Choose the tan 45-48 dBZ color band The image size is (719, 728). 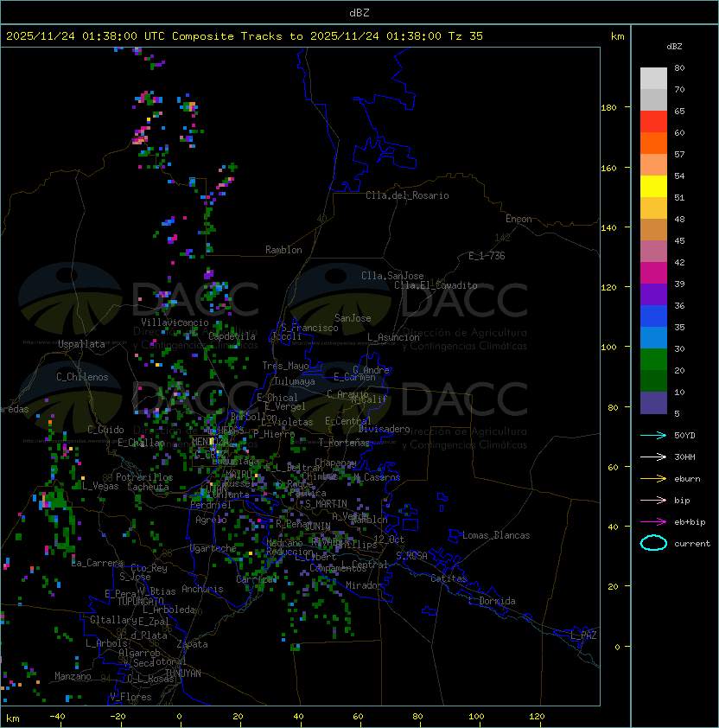[653, 229]
